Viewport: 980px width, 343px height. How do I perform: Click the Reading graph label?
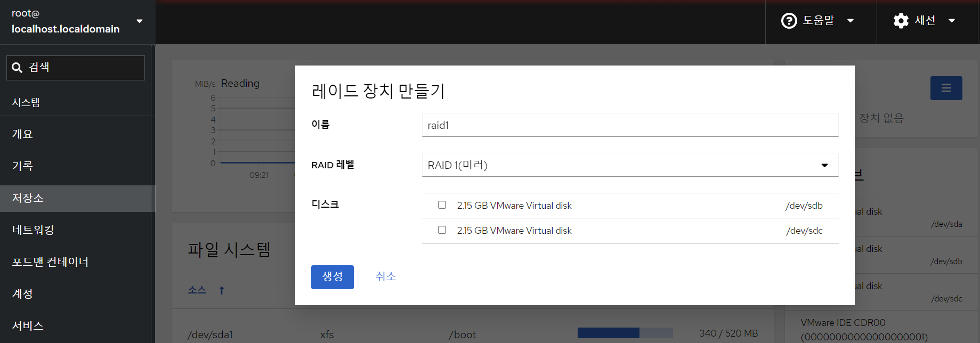[x=240, y=84]
